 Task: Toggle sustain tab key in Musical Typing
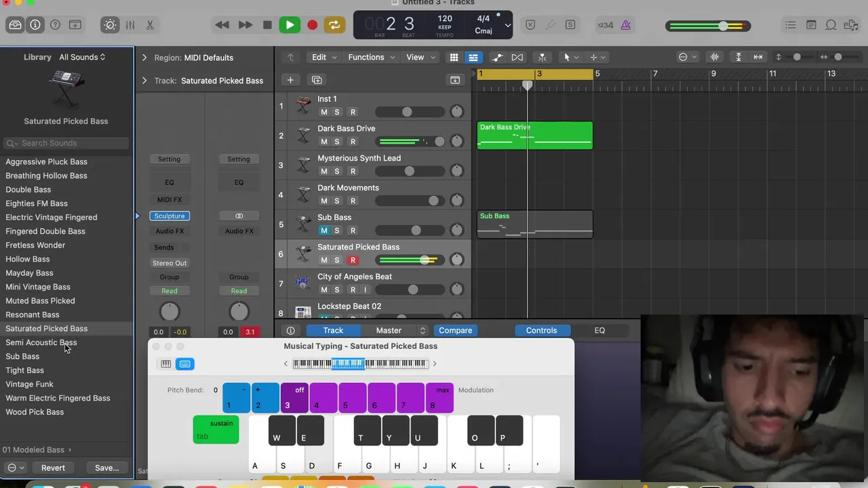tap(216, 430)
